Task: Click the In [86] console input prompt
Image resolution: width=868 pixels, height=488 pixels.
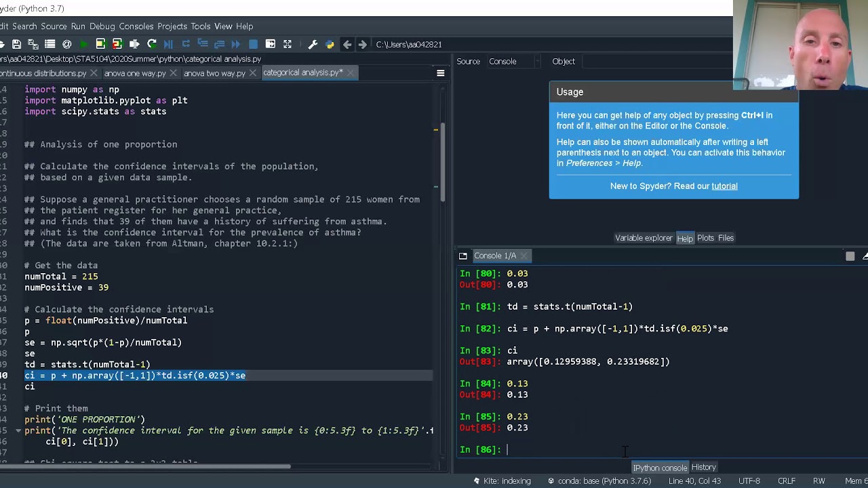Action: (480, 449)
